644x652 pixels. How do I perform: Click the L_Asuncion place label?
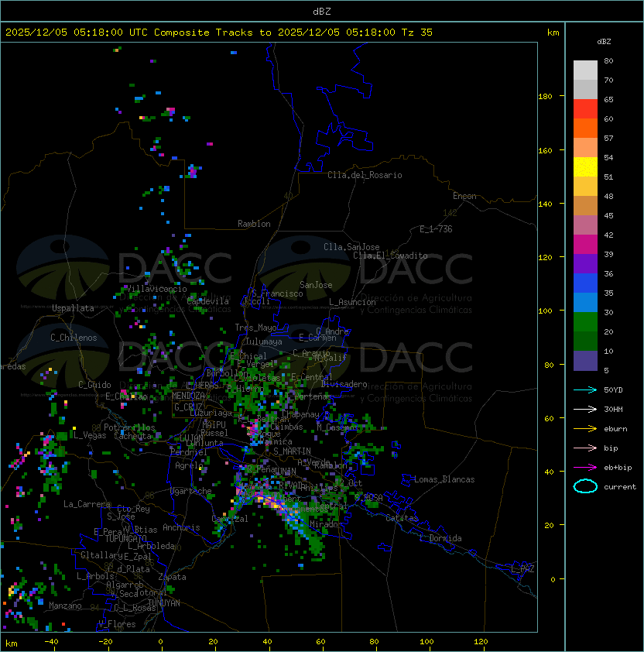click(x=352, y=302)
